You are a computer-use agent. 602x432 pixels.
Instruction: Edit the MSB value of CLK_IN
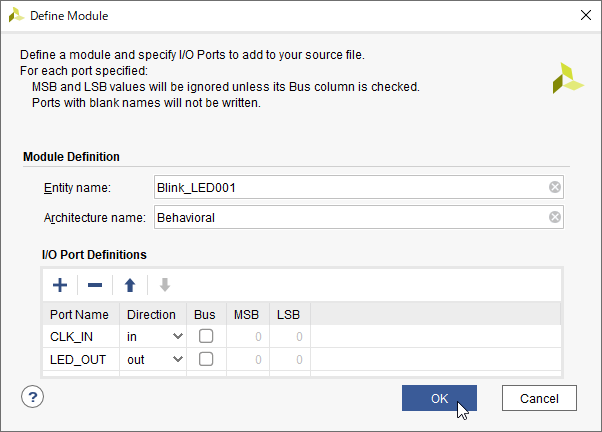point(248,337)
